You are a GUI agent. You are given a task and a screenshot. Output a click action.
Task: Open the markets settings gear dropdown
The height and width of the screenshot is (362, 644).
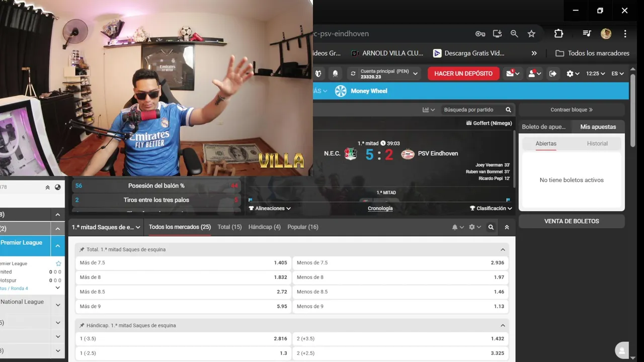coord(474,227)
